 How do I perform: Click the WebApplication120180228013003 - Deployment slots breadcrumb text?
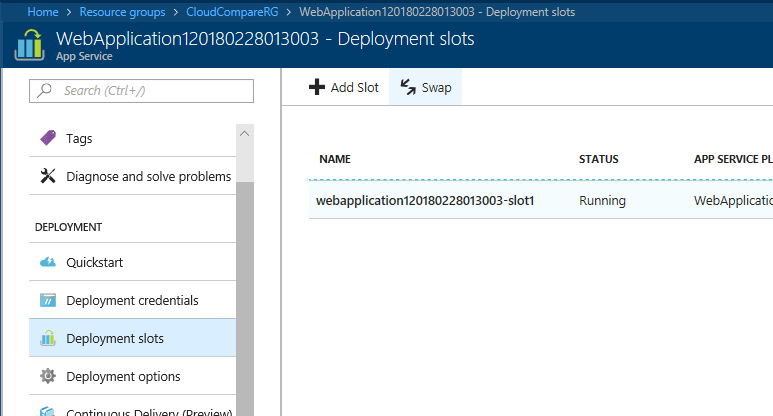click(x=437, y=12)
